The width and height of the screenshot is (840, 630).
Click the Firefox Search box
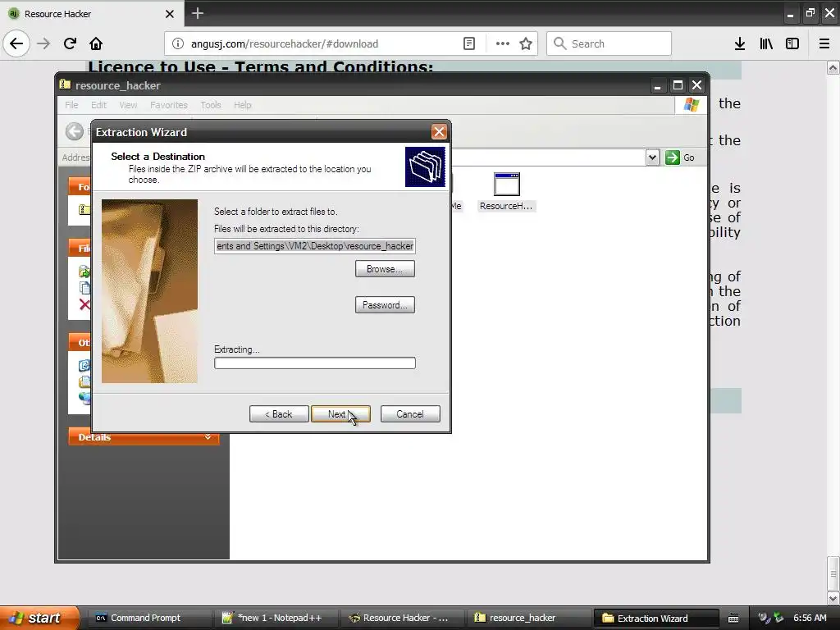(x=609, y=44)
